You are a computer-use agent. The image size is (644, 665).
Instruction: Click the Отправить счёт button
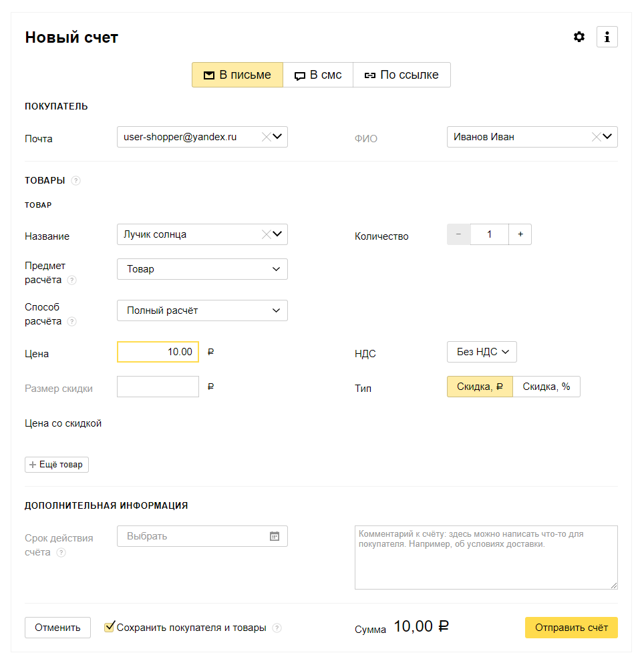571,628
